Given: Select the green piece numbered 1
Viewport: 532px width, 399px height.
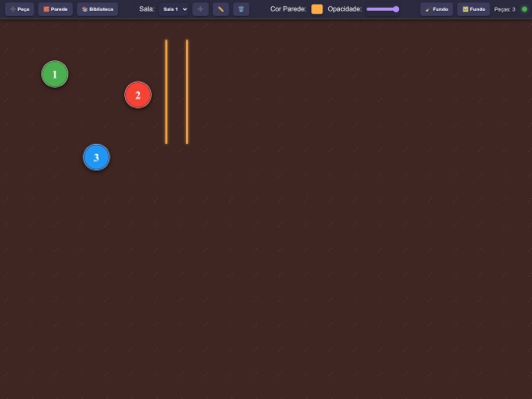Looking at the screenshot, I should pos(54,74).
